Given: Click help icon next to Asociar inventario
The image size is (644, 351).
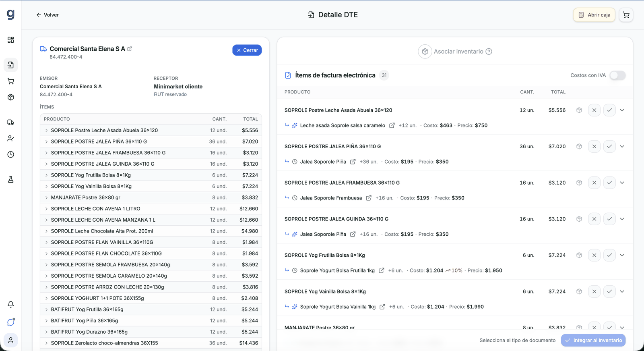Looking at the screenshot, I should click(x=489, y=52).
